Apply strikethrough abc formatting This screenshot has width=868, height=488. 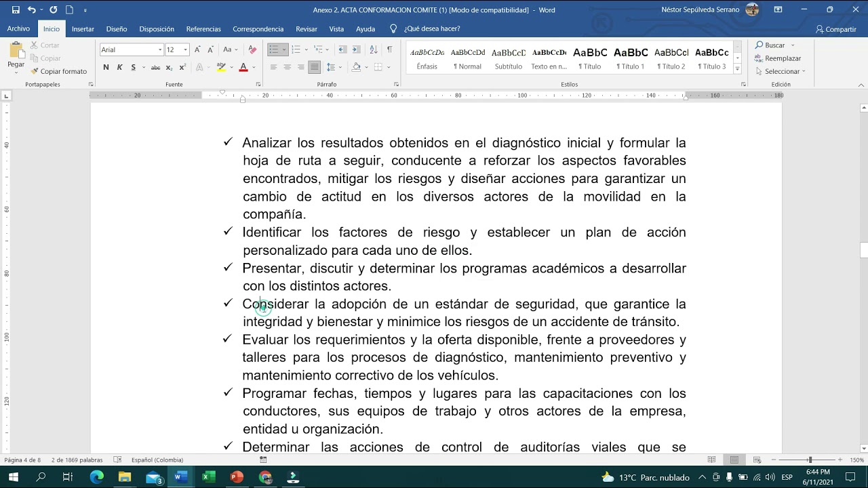click(155, 67)
